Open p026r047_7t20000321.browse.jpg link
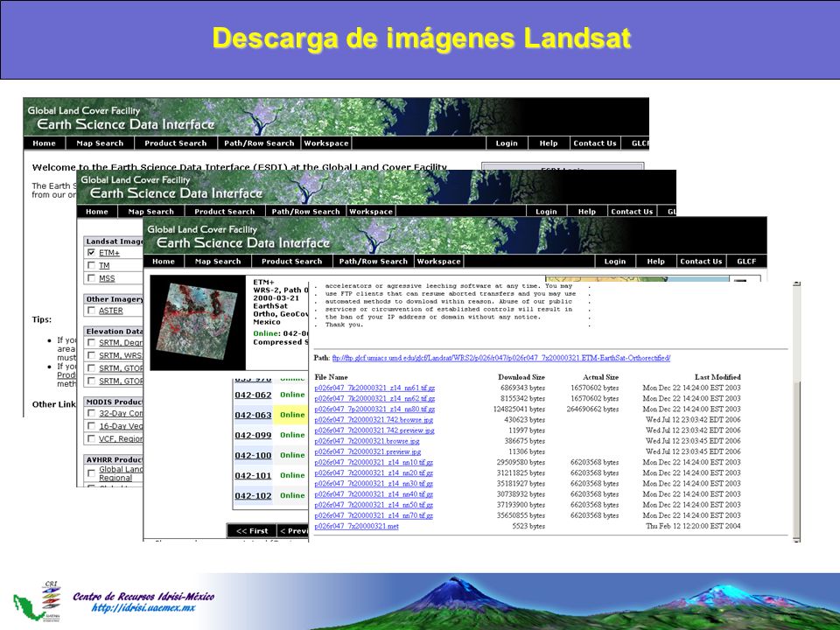 pos(367,441)
